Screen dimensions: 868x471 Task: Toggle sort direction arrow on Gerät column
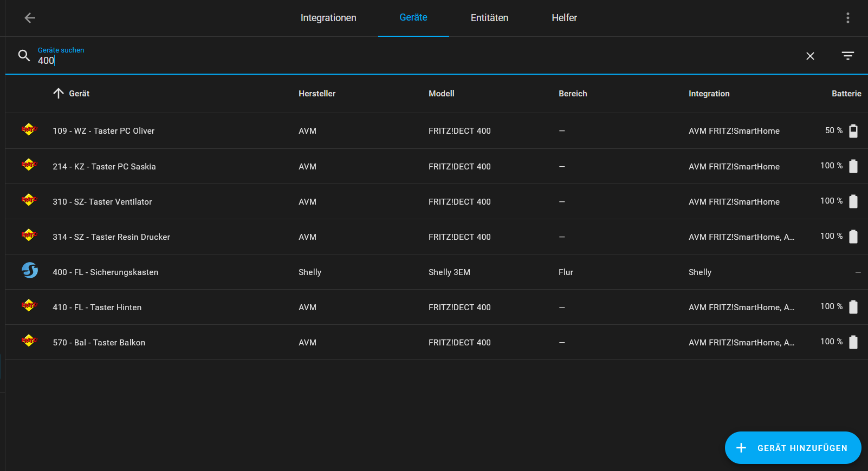(x=59, y=93)
